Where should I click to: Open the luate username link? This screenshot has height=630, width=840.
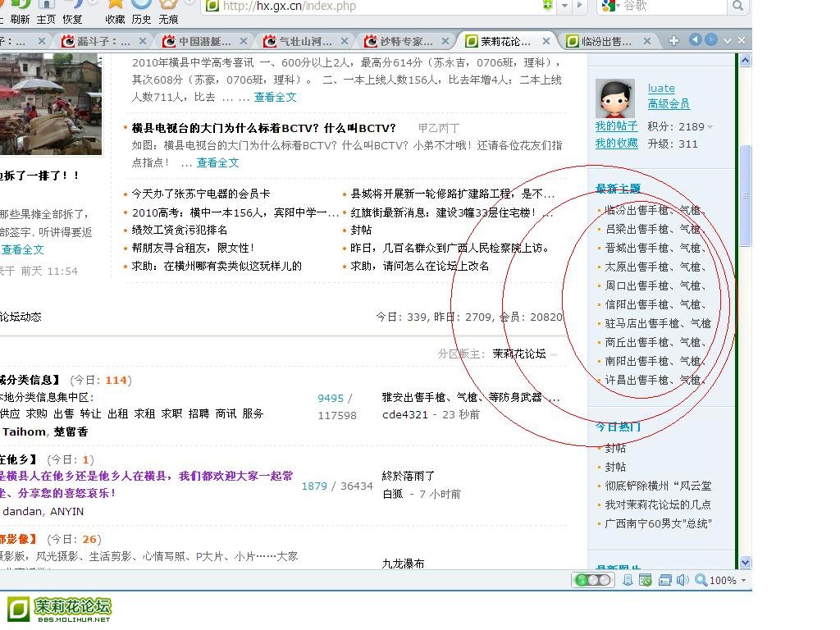click(661, 89)
